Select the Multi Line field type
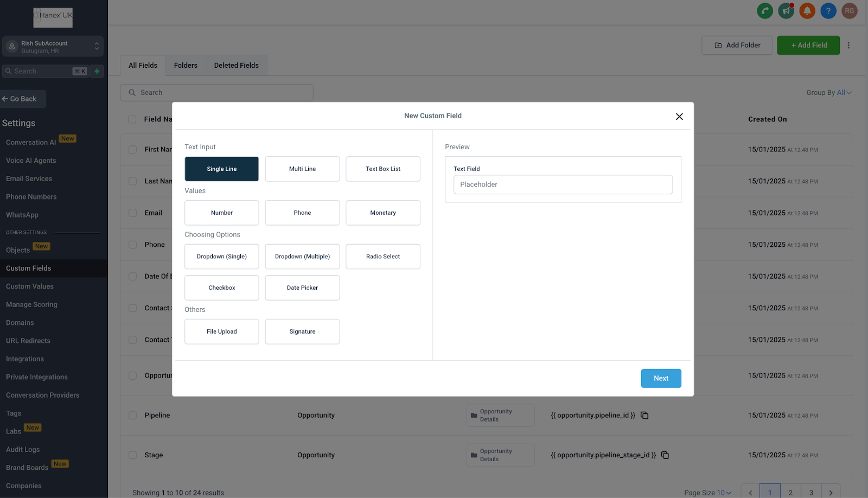The height and width of the screenshot is (498, 868). point(302,169)
